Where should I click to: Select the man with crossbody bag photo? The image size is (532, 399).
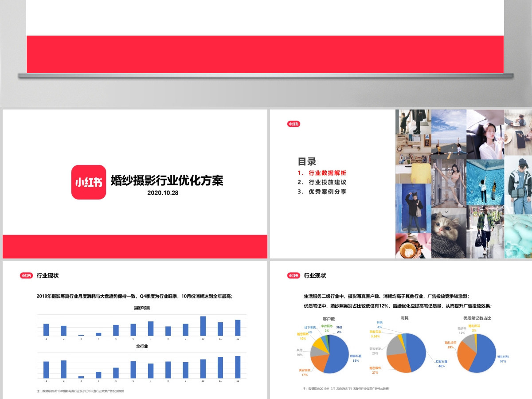point(518,185)
